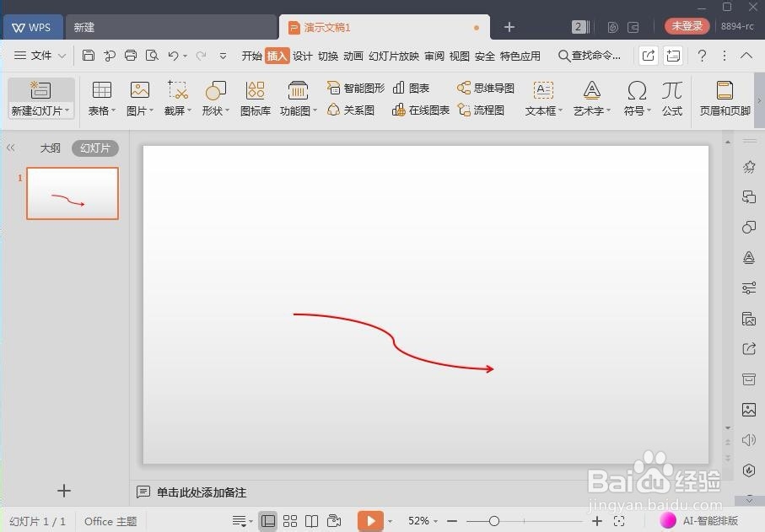Add slide with plus below thumbnails
The image size is (765, 532).
coord(64,491)
